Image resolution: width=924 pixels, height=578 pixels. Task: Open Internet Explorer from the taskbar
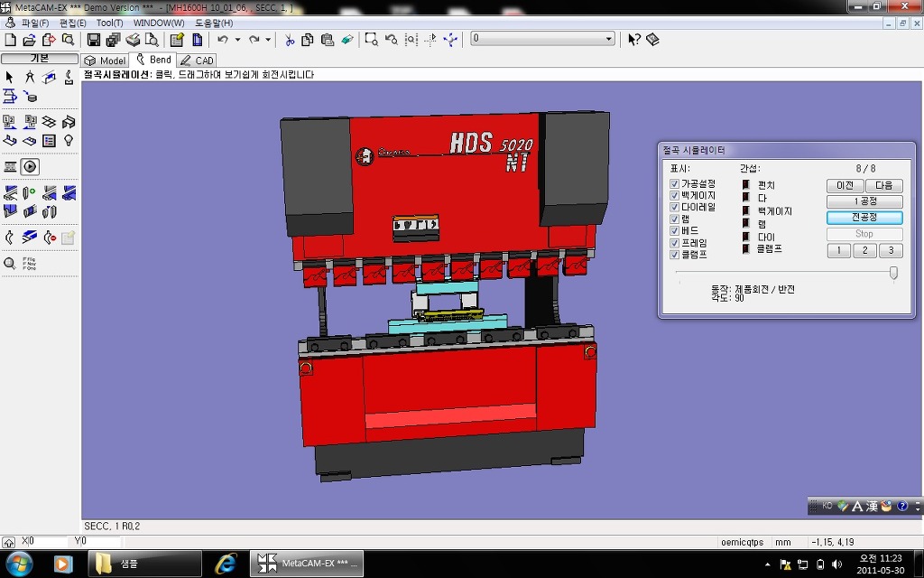226,564
